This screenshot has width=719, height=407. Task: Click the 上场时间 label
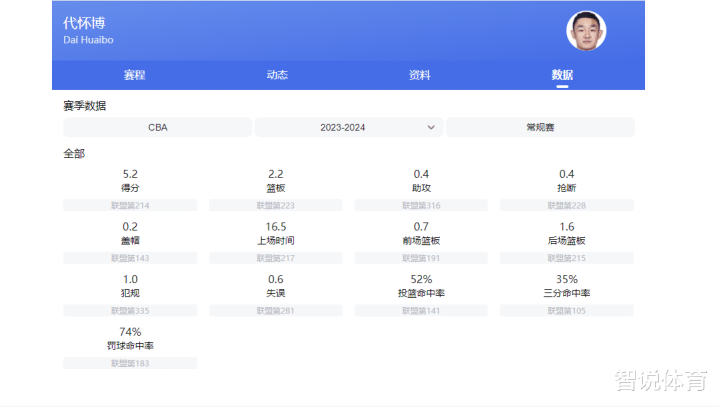tap(276, 241)
